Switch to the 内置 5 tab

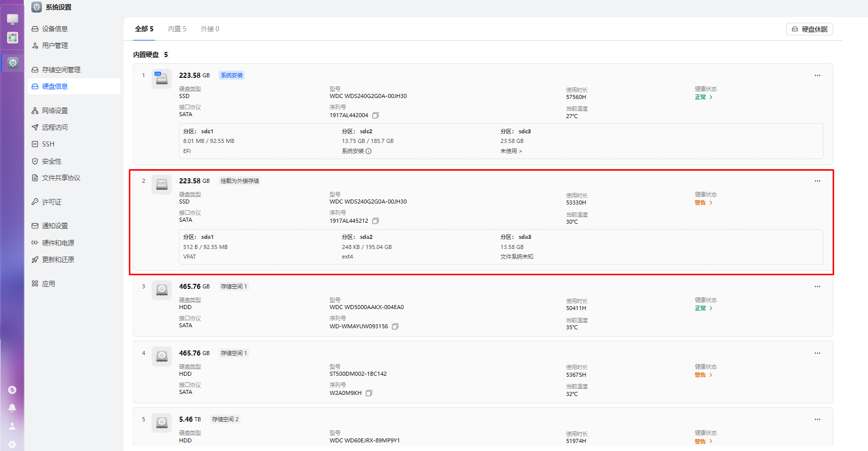coord(177,29)
